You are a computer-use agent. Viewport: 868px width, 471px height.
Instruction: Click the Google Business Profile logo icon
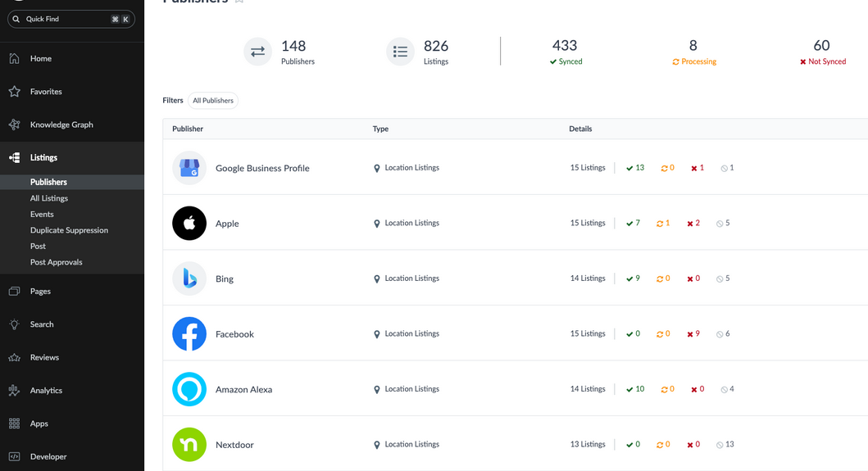(x=189, y=168)
